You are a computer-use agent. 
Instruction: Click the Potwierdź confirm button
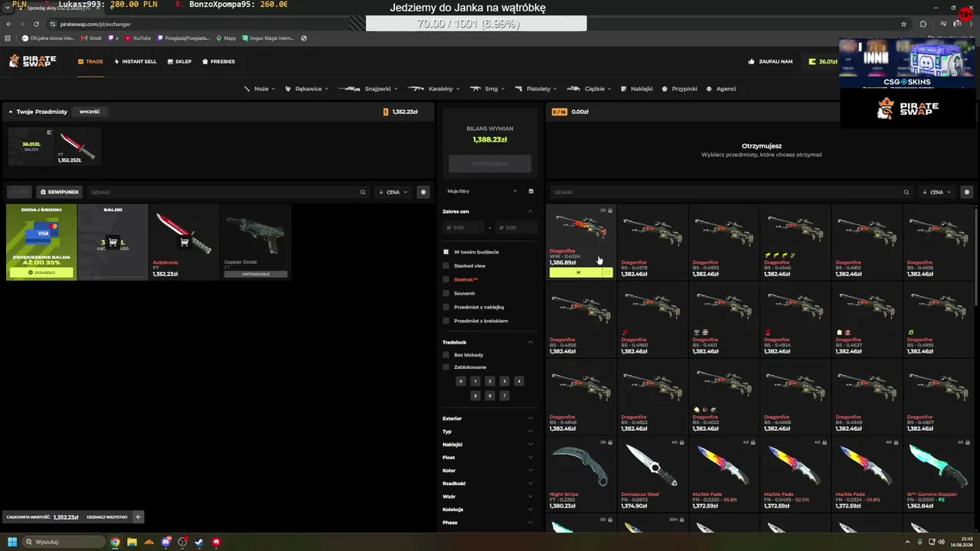pos(490,164)
